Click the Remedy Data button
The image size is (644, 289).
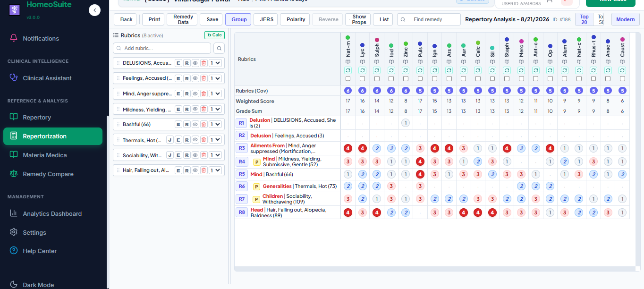183,19
